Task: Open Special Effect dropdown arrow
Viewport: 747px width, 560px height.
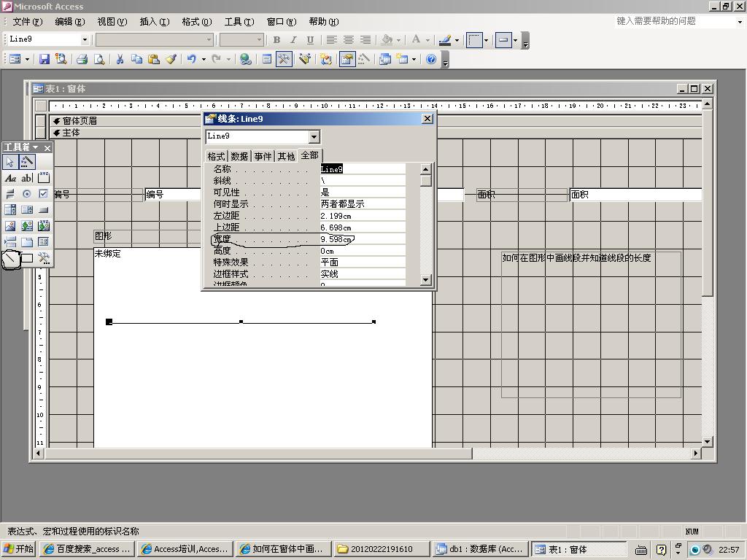Action: (515, 40)
